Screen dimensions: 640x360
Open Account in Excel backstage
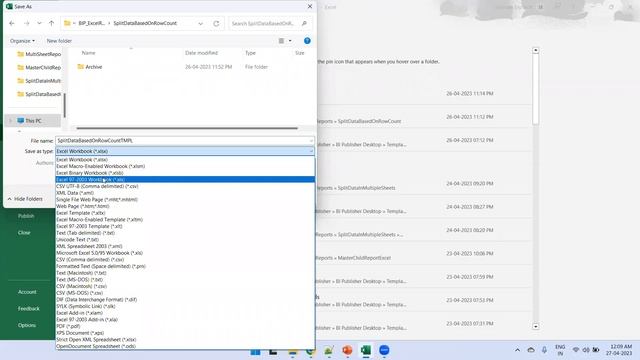point(27,292)
